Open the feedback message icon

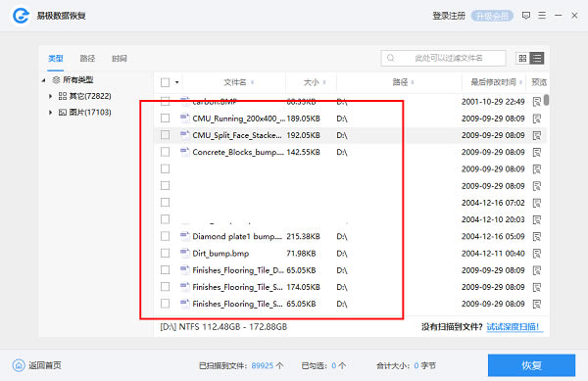point(525,16)
